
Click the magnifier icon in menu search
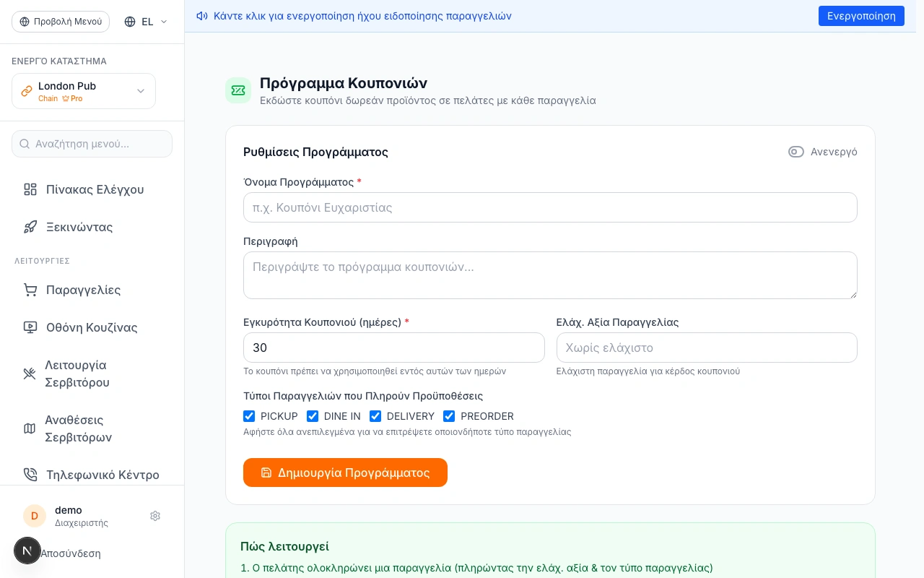[25, 144]
